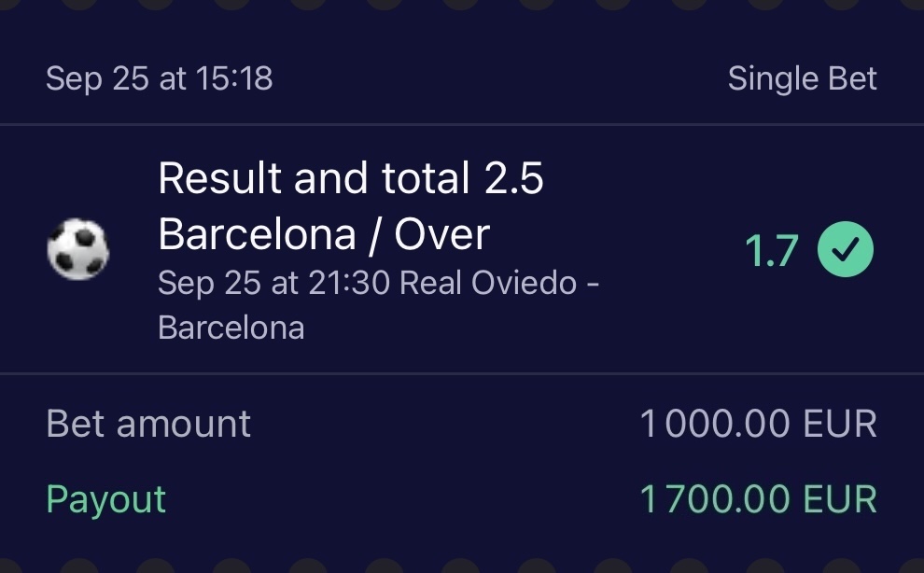Screen dimensions: 924x573
Task: Tap the 15:18 placement time
Action: 234,78
